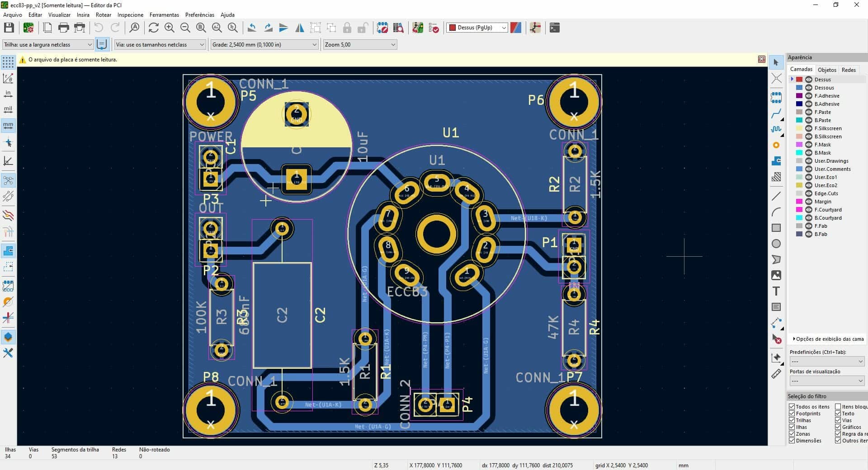Image resolution: width=868 pixels, height=470 pixels.
Task: Open the Inspecione menu
Action: (130, 14)
